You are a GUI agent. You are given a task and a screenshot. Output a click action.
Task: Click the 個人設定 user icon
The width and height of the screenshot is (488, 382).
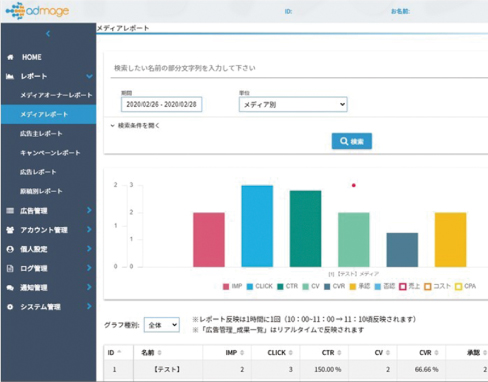(x=10, y=249)
